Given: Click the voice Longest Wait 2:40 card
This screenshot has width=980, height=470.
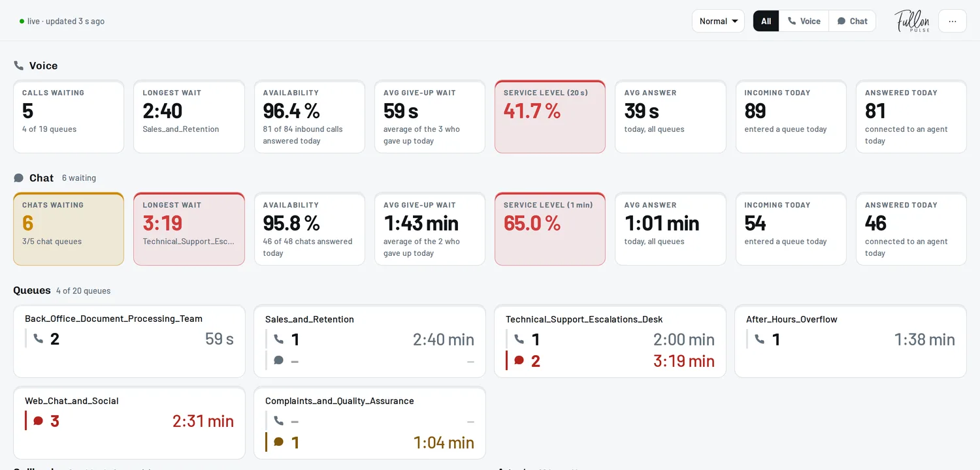Looking at the screenshot, I should pyautogui.click(x=189, y=117).
